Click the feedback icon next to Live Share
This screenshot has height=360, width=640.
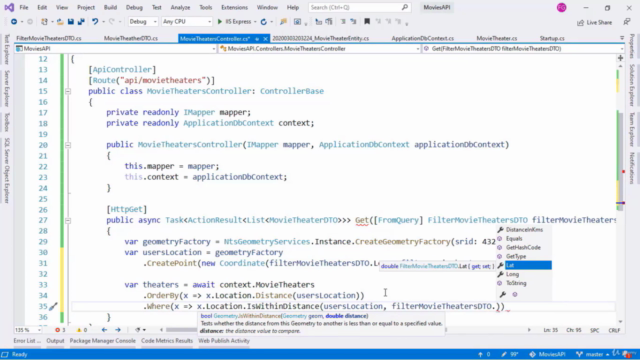point(627,22)
